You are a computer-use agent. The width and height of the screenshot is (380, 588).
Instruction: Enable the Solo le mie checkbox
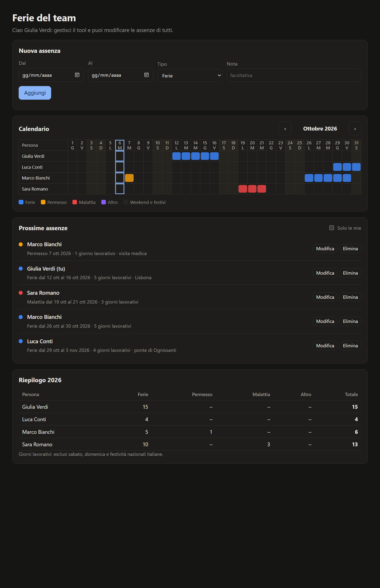[x=332, y=228]
